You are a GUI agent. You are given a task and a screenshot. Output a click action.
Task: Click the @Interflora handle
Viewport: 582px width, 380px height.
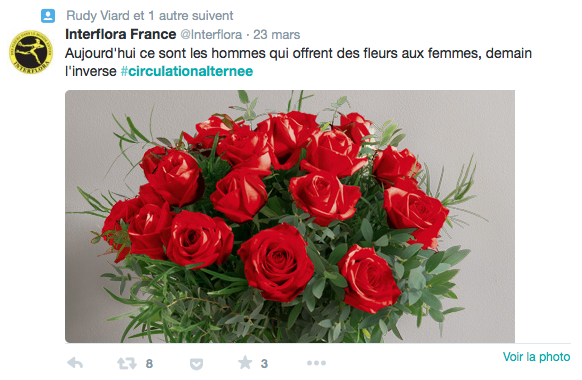[211, 35]
